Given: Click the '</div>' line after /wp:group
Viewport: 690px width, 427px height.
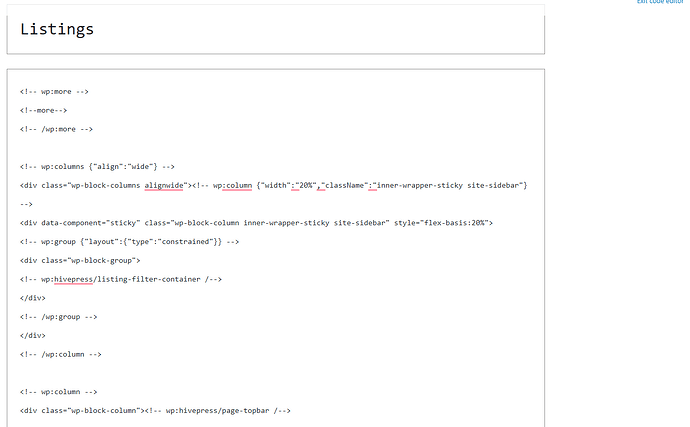Looking at the screenshot, I should tap(33, 335).
